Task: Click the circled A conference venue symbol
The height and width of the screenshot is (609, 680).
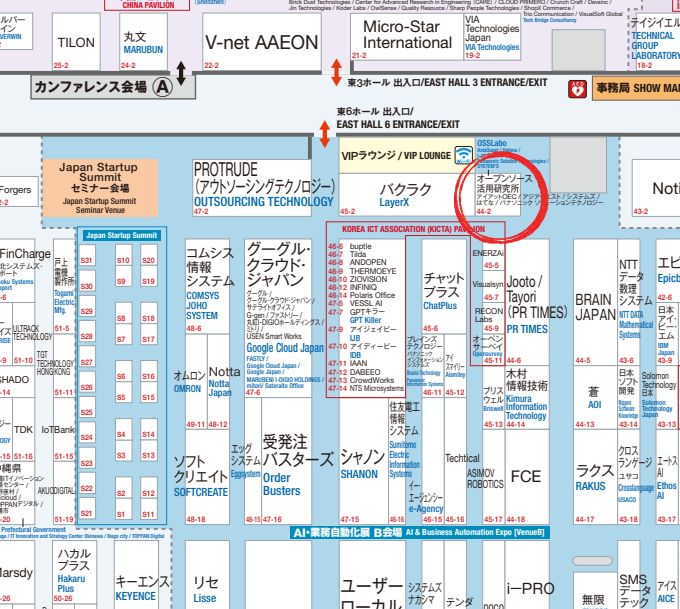Action: coord(163,87)
